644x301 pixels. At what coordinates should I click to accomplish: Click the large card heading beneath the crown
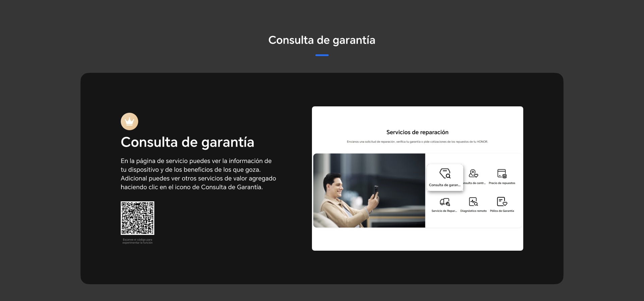[187, 142]
